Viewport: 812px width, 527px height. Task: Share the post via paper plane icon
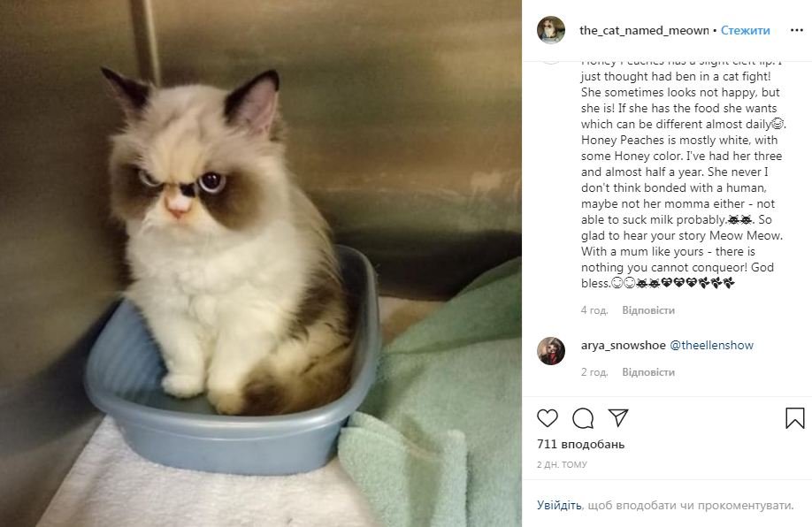[618, 417]
